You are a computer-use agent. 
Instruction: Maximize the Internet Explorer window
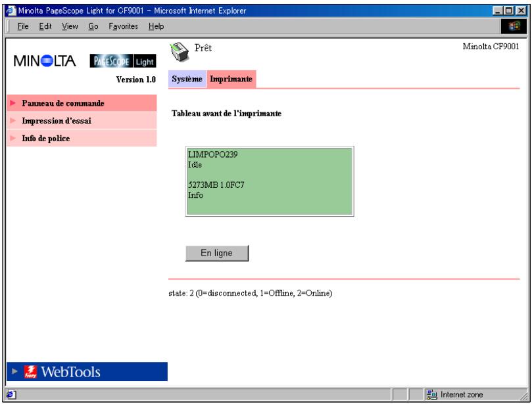pyautogui.click(x=508, y=11)
